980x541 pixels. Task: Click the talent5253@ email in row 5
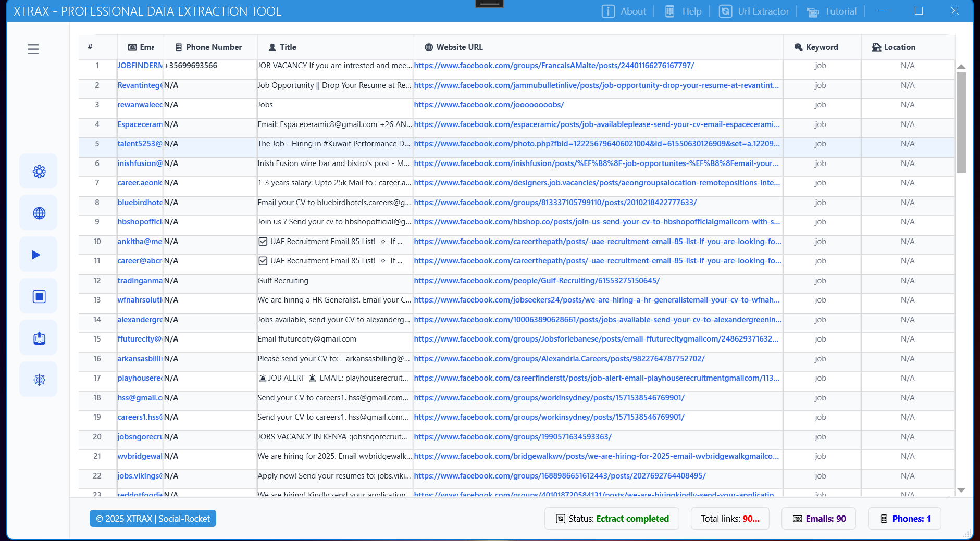(x=140, y=144)
